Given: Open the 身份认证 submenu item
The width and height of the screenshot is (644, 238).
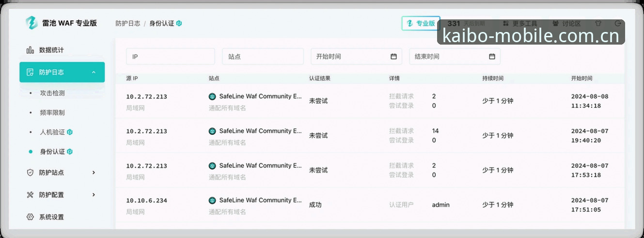Looking at the screenshot, I should pos(52,152).
